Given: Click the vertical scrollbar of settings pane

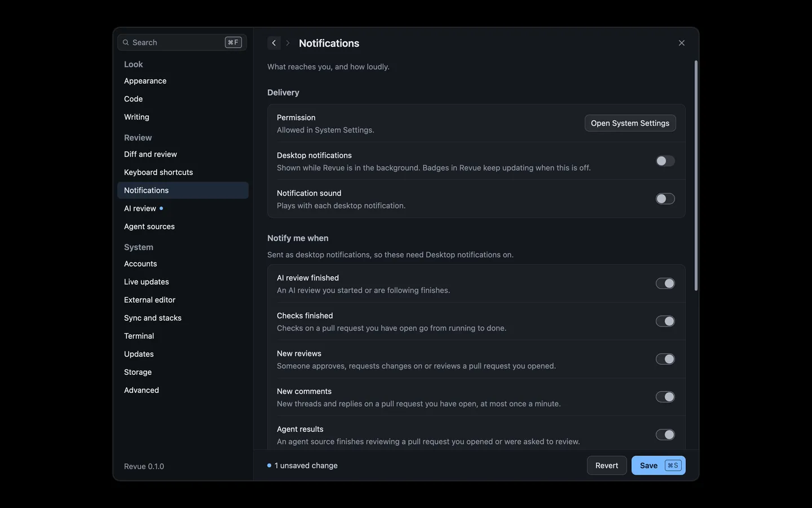Looking at the screenshot, I should [696, 176].
